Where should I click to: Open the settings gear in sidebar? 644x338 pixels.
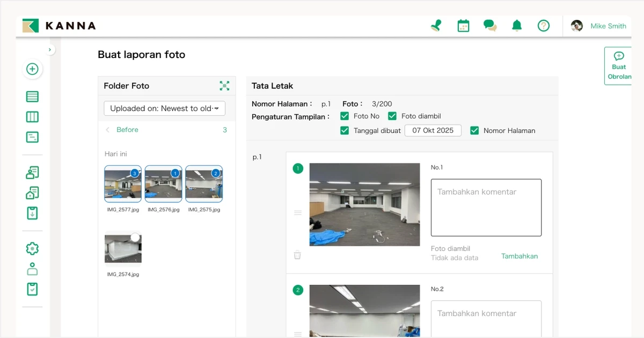pyautogui.click(x=32, y=248)
